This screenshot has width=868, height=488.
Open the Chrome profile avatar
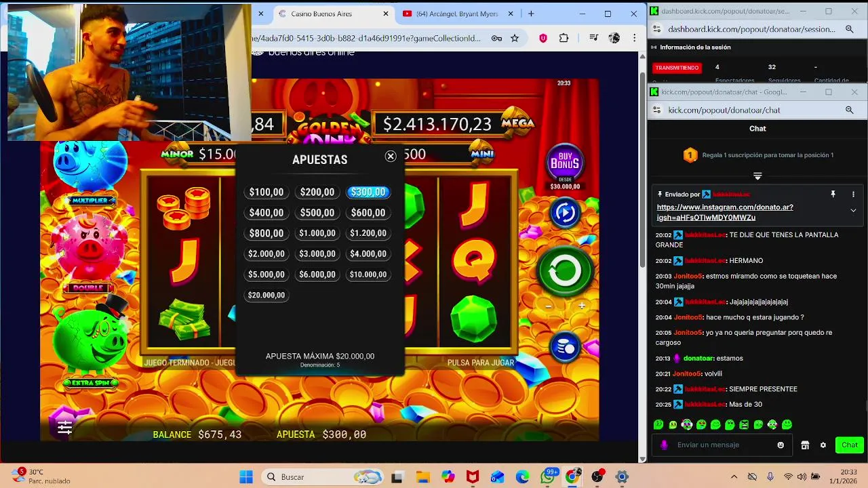(x=614, y=39)
